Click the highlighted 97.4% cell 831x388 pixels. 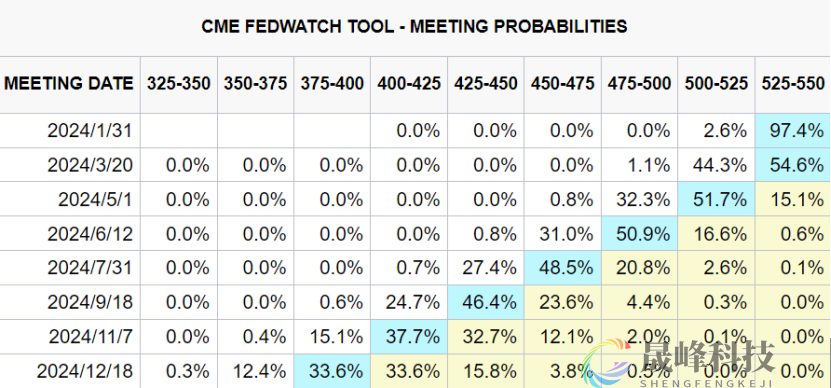click(x=793, y=130)
